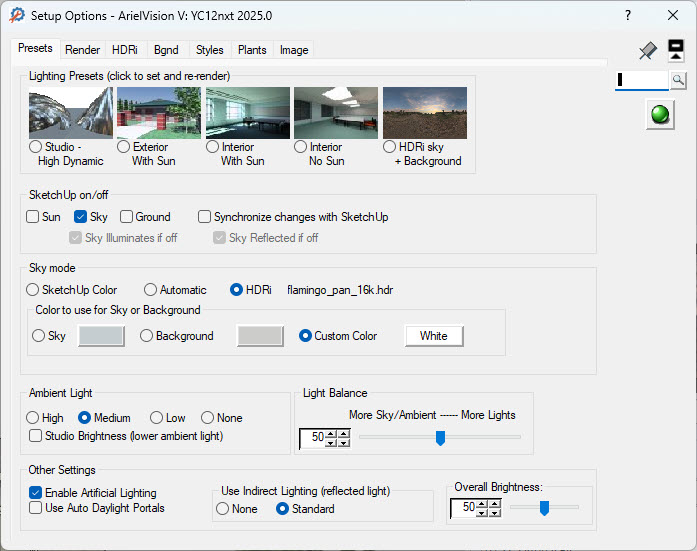Toggle Studio Brightness (lower ambient light)
Image resolution: width=697 pixels, height=551 pixels.
[36, 435]
